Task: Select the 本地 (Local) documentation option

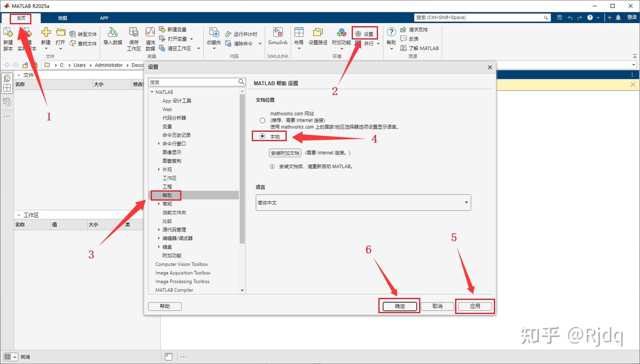Action: [x=262, y=136]
